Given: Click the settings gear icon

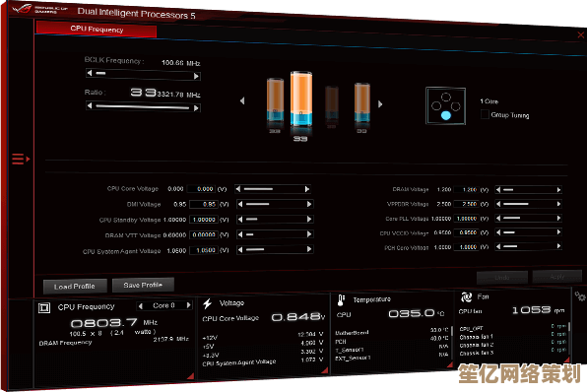Looking at the screenshot, I should 580,296.
